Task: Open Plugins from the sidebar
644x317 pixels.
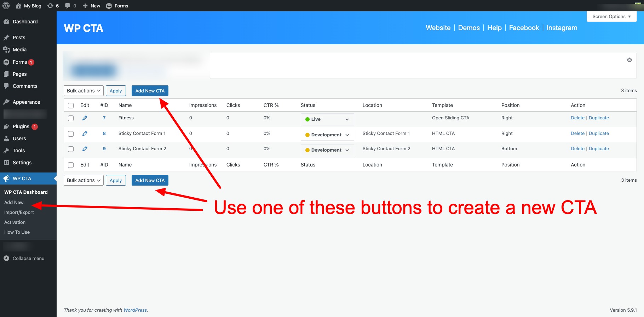Action: [x=21, y=126]
